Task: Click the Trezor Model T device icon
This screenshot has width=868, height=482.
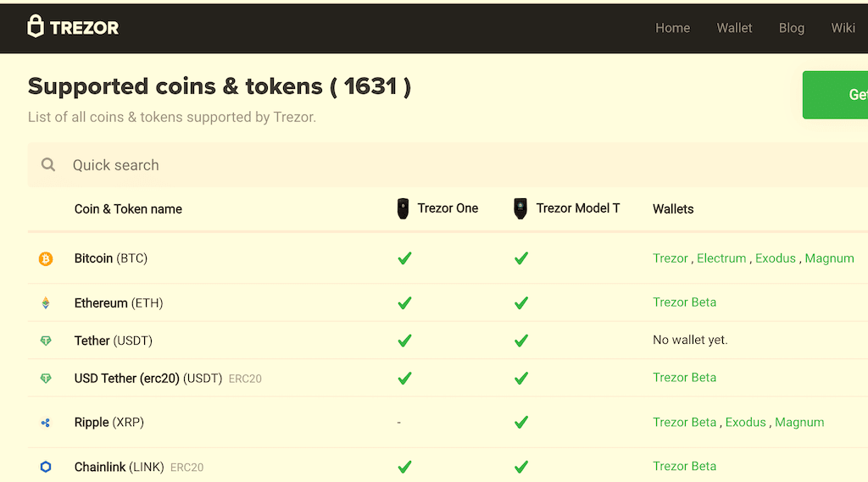Action: click(x=520, y=208)
